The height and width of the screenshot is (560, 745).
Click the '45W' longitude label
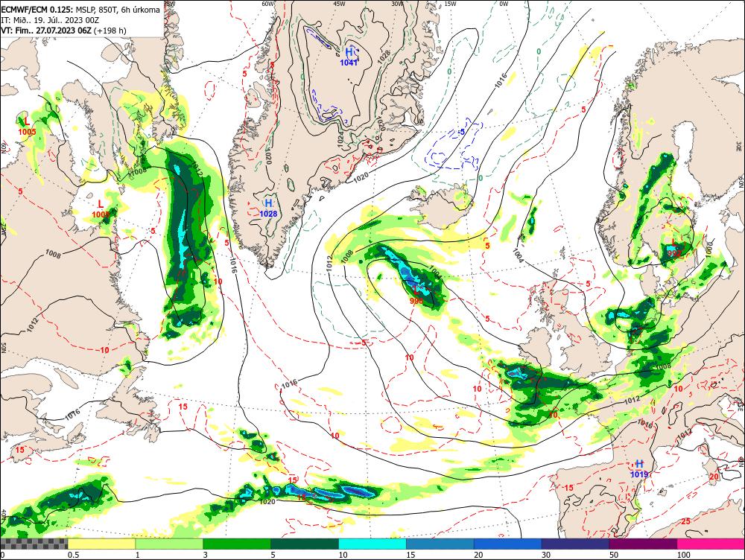tap(339, 3)
